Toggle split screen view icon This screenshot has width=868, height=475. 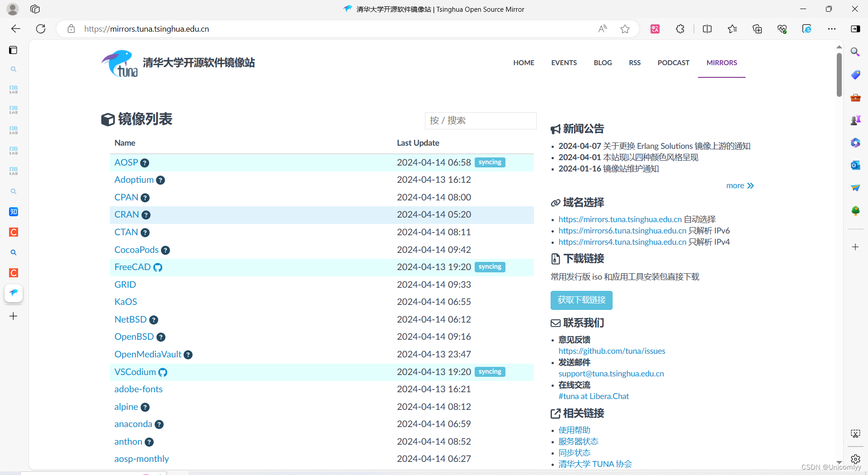click(708, 29)
